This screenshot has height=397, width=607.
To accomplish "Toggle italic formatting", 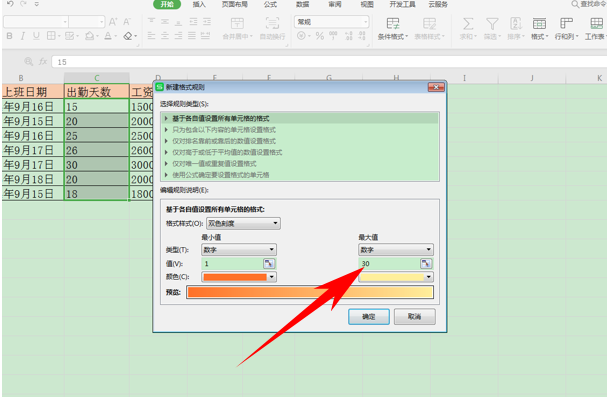I will (22, 36).
